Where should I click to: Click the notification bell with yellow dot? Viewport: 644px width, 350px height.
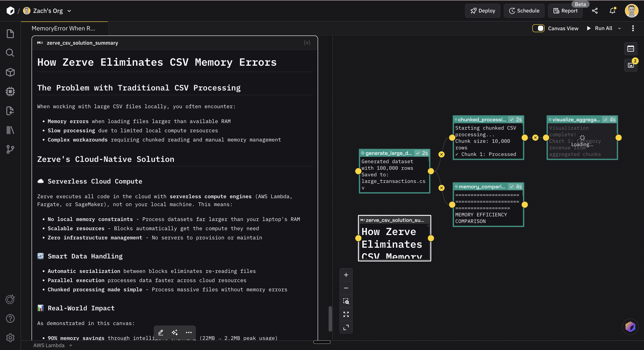[612, 11]
